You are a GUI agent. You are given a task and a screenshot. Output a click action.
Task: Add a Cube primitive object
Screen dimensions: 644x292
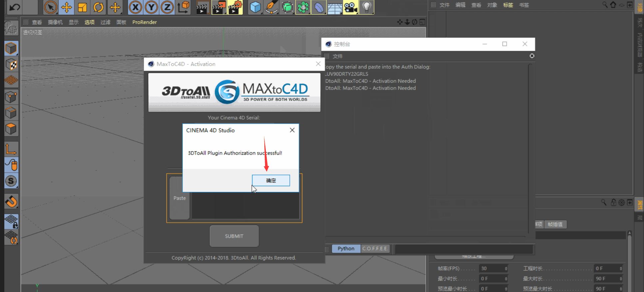(255, 7)
